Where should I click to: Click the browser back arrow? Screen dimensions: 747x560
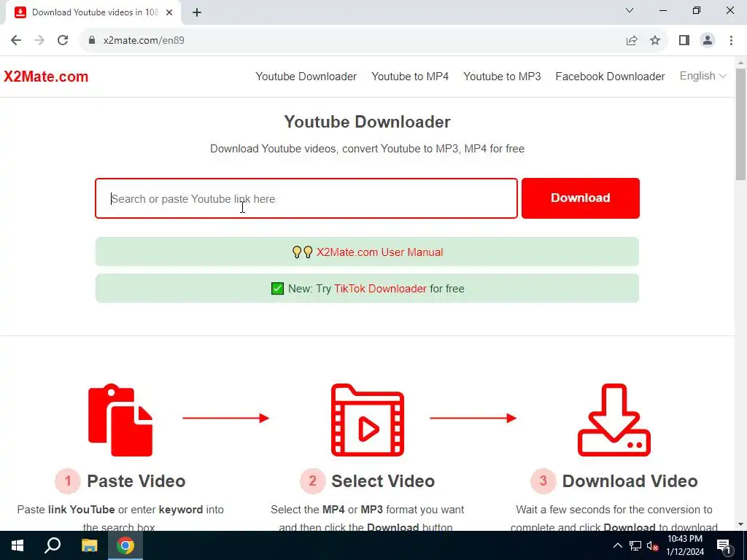16,41
